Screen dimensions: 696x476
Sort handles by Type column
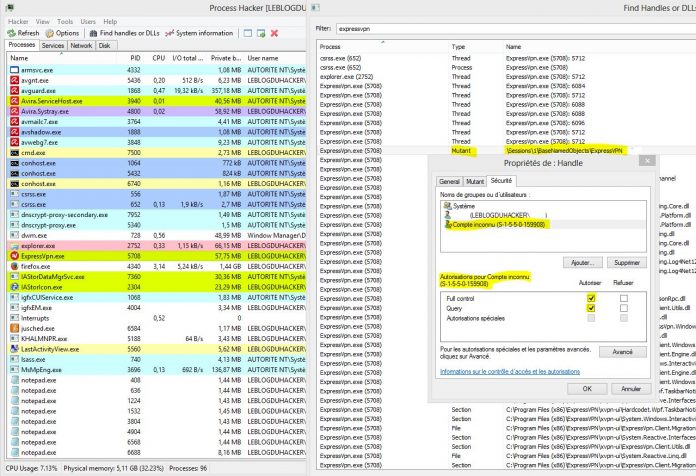(x=475, y=47)
